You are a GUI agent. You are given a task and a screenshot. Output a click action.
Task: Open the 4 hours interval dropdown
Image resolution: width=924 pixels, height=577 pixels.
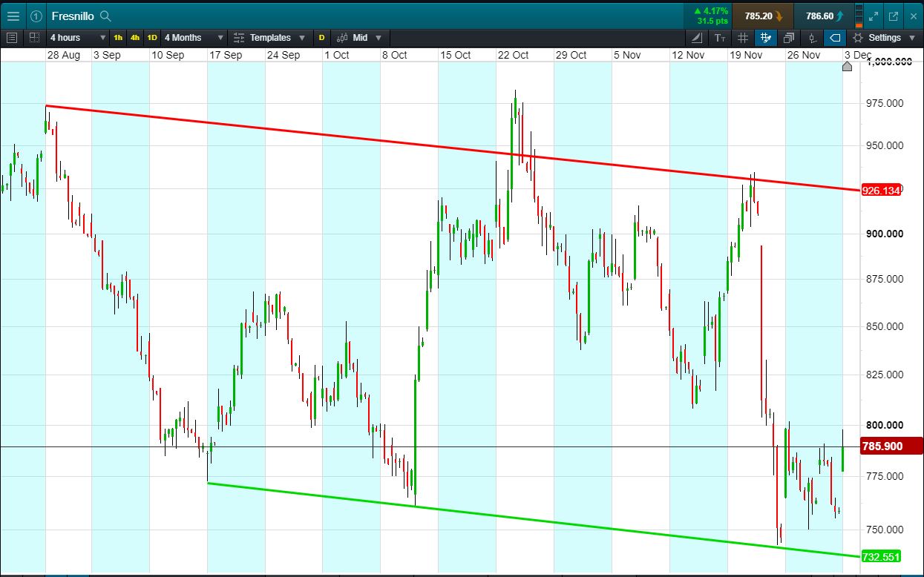[x=78, y=37]
